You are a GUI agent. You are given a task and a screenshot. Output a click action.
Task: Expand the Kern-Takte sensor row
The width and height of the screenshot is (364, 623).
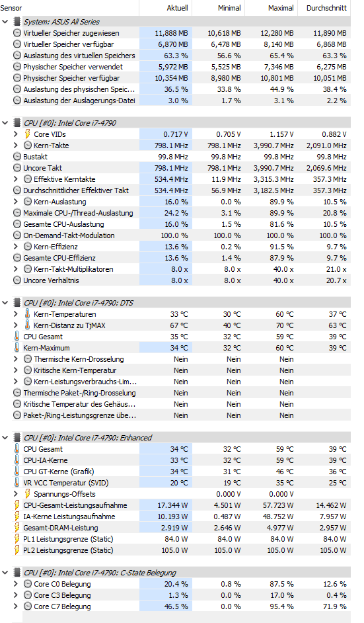pos(16,145)
